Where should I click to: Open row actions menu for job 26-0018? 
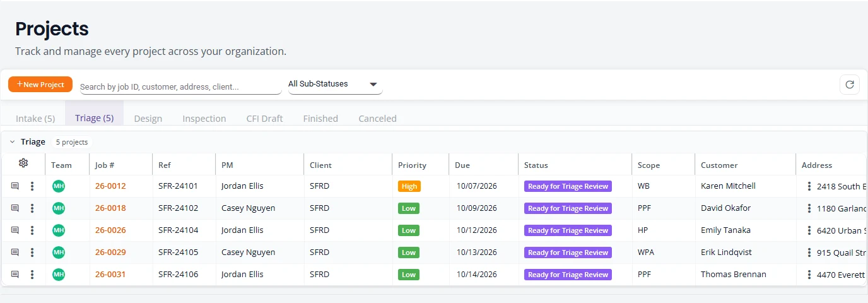pos(32,208)
